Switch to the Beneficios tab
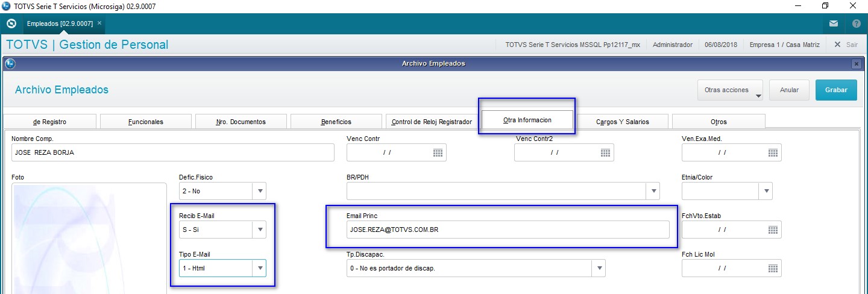868x294 pixels. [x=336, y=121]
